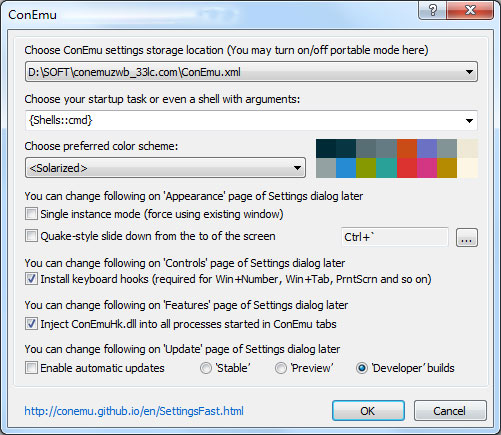The width and height of the screenshot is (501, 435).
Task: Click the help question mark button
Action: point(432,10)
